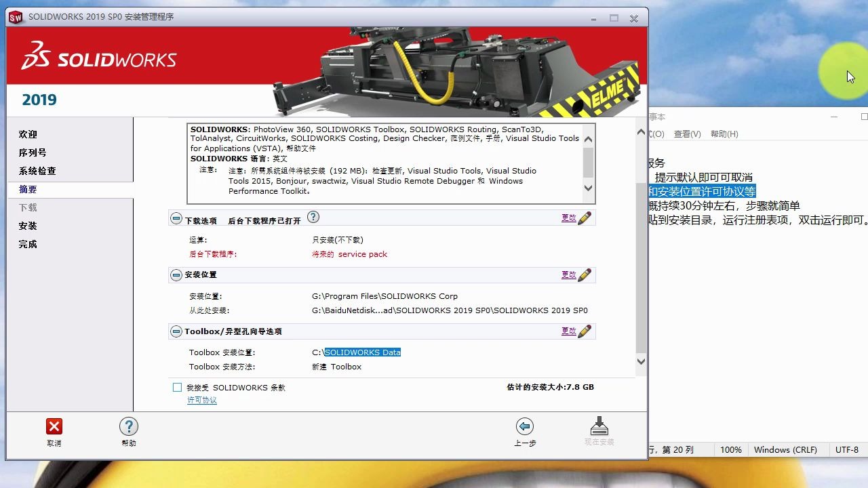Click pencil icon beside Toolbox options 更改
This screenshot has width=868, height=488.
[x=585, y=331]
